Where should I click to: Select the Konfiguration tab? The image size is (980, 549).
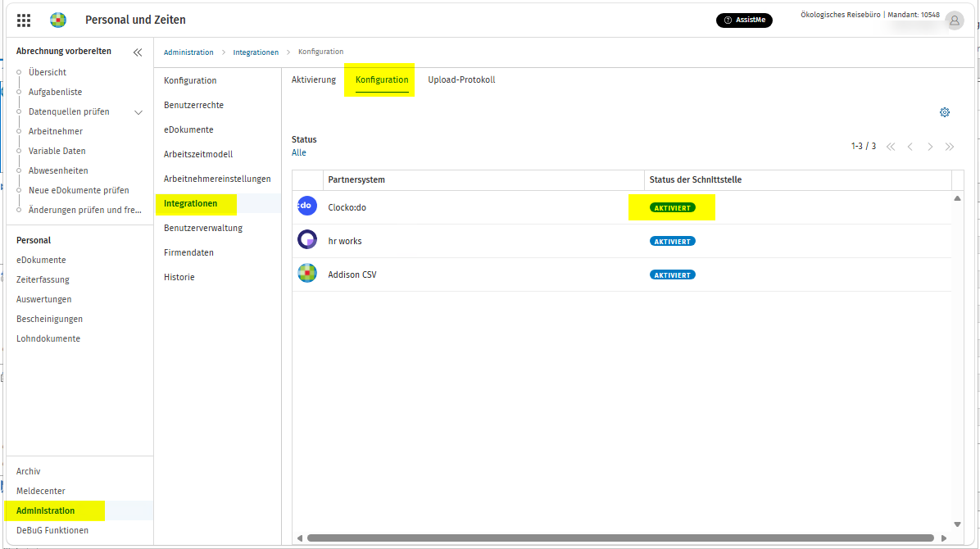(x=382, y=80)
